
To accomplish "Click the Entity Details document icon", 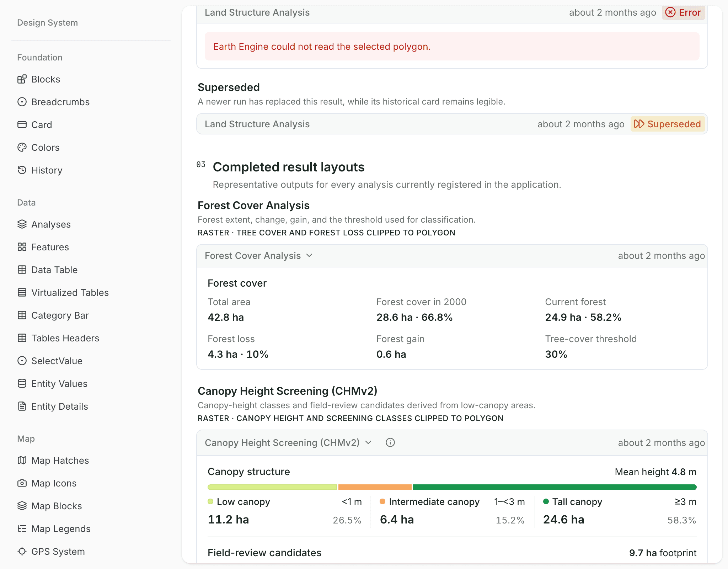I will 22,406.
